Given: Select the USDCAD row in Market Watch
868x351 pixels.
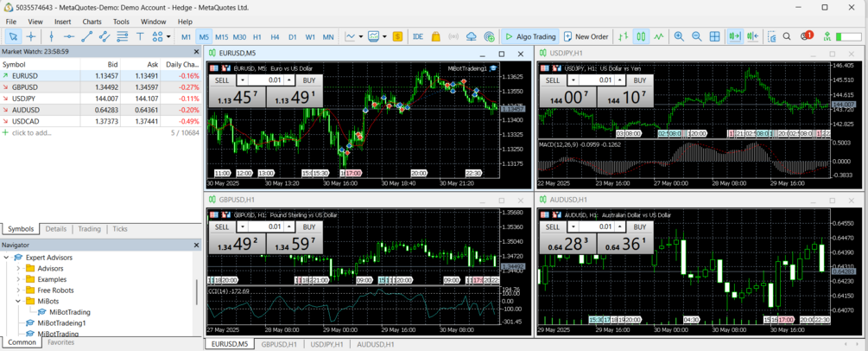Looking at the screenshot, I should (x=100, y=121).
